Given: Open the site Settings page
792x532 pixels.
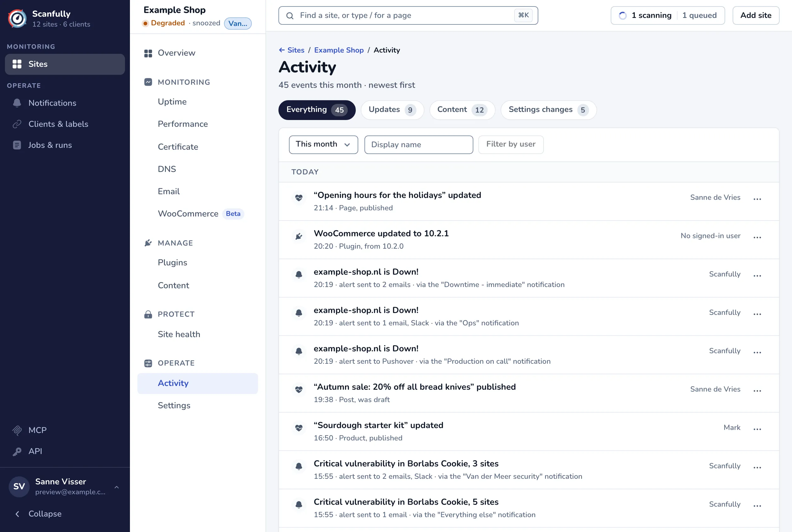Looking at the screenshot, I should click(x=197, y=405).
